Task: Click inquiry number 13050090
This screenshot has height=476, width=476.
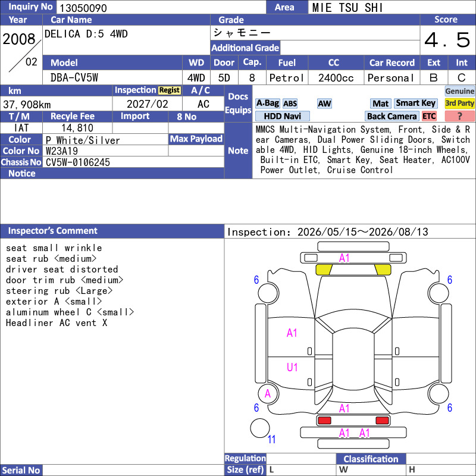Action: pos(83,8)
